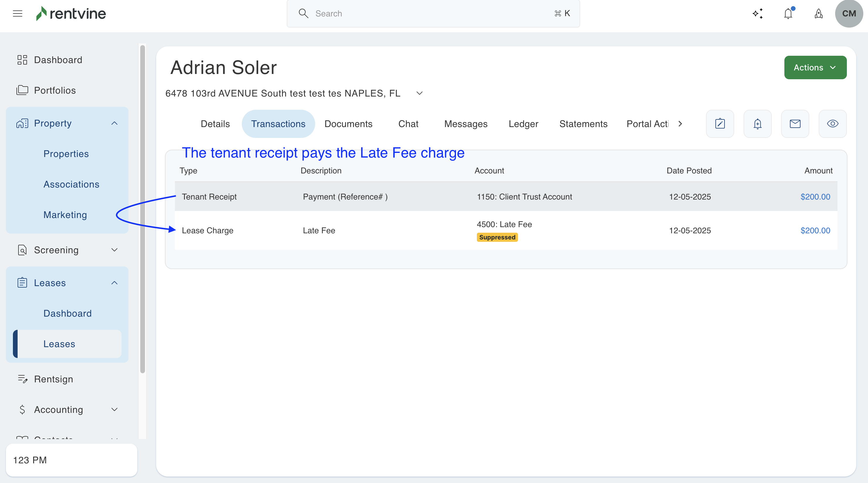
Task: Open the Late Fee $200.00 amount link
Action: [815, 231]
